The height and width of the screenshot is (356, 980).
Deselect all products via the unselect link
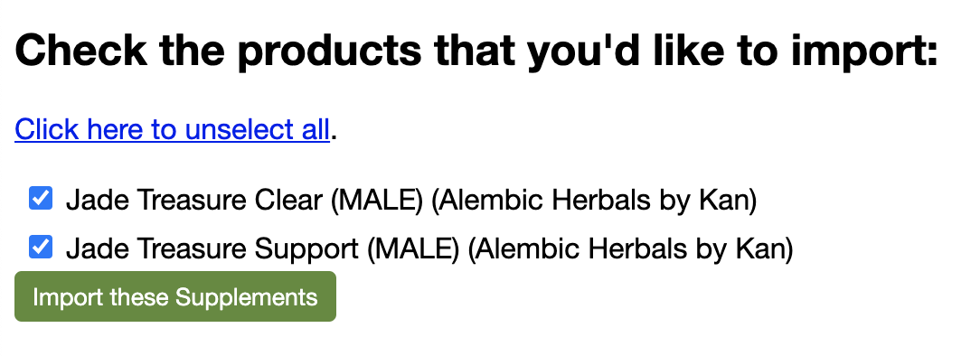(172, 129)
